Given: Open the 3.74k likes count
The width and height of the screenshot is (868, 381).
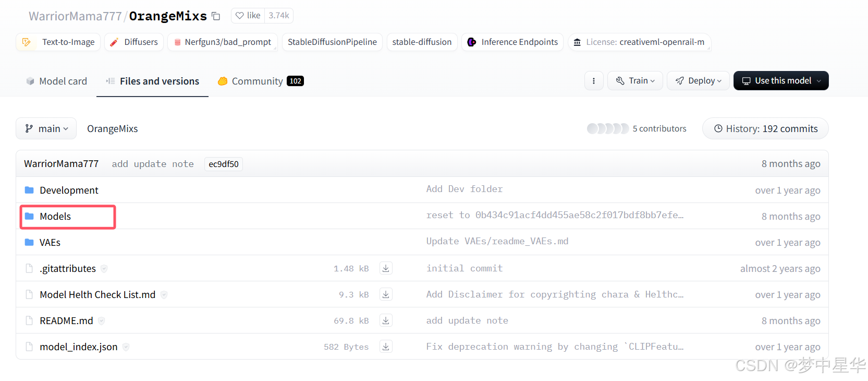Looking at the screenshot, I should click(x=279, y=16).
